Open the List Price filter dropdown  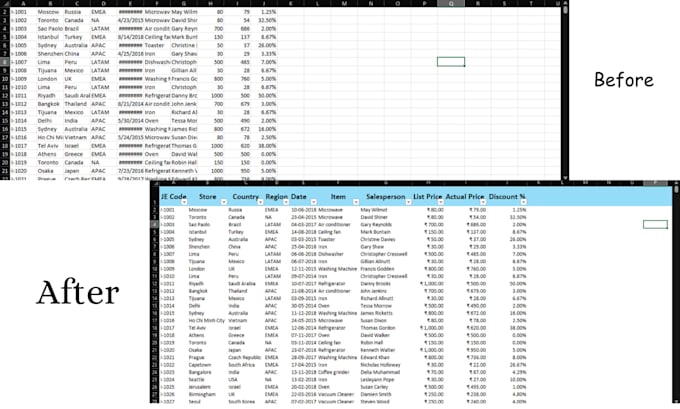click(441, 202)
